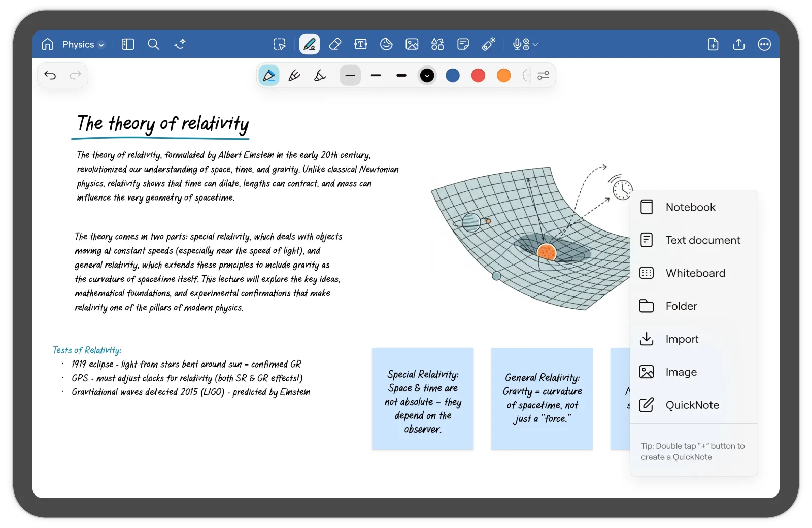Tap the General Relativity sticky note
Viewport: 812px width, 528px height.
542,399
